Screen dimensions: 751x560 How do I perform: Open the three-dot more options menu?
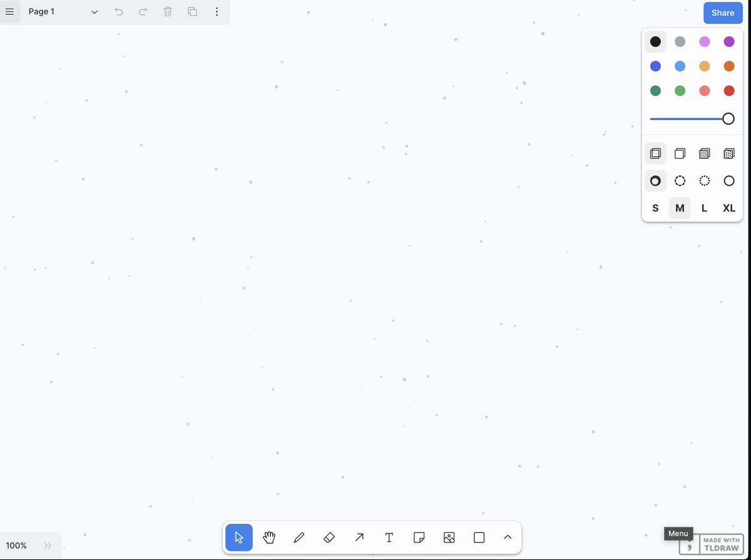217,12
